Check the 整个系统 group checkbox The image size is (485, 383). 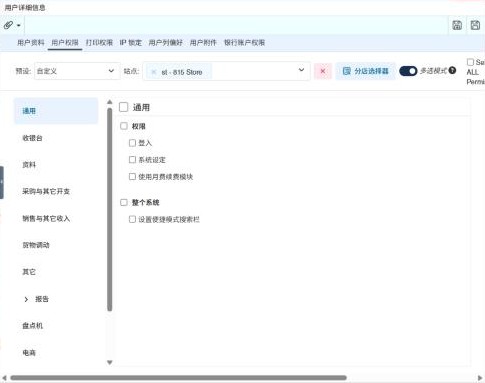[x=124, y=202]
